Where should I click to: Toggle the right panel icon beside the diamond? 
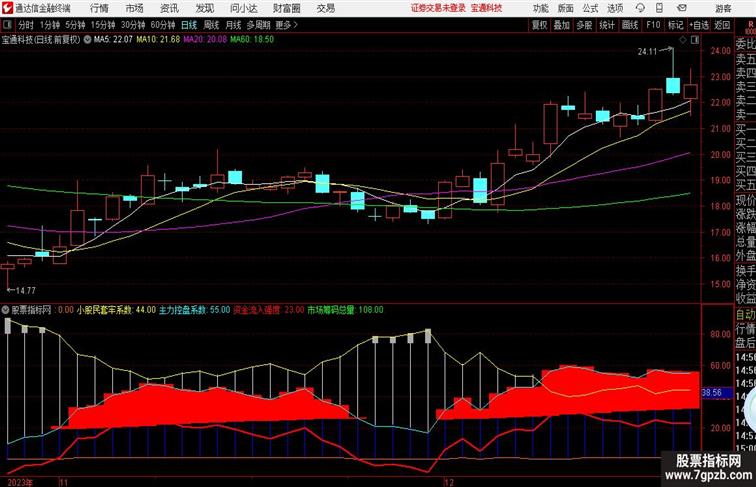[x=695, y=41]
